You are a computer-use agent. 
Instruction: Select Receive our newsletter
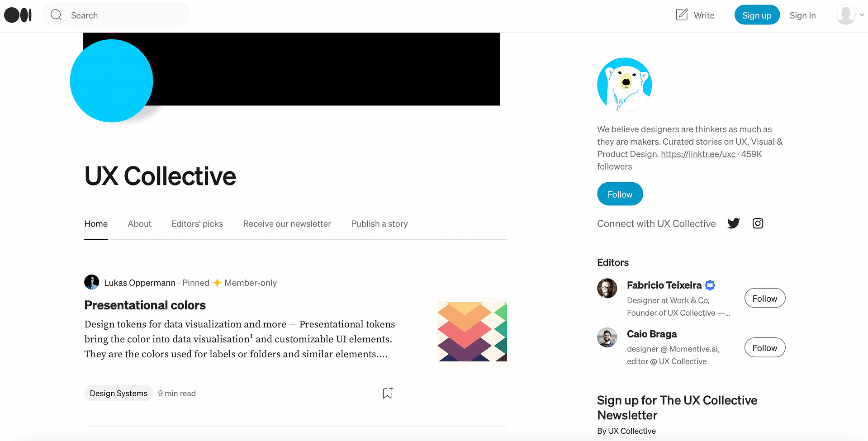click(x=287, y=223)
